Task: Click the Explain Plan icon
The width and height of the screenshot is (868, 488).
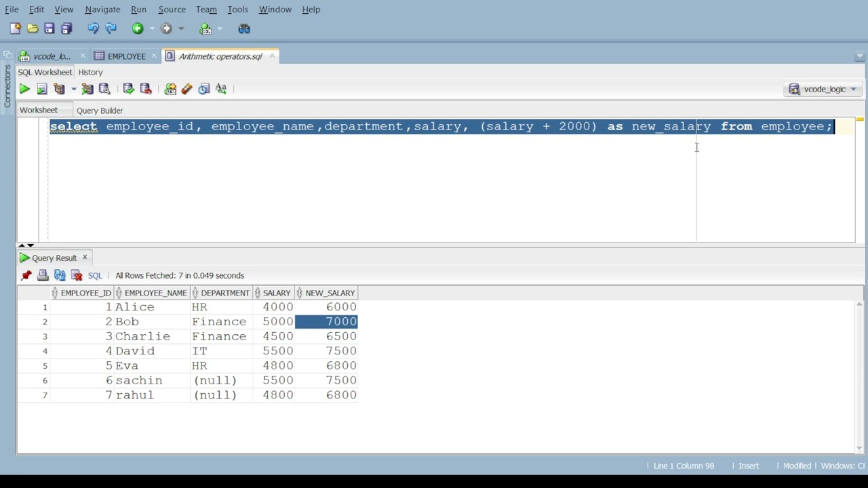Action: click(x=59, y=89)
